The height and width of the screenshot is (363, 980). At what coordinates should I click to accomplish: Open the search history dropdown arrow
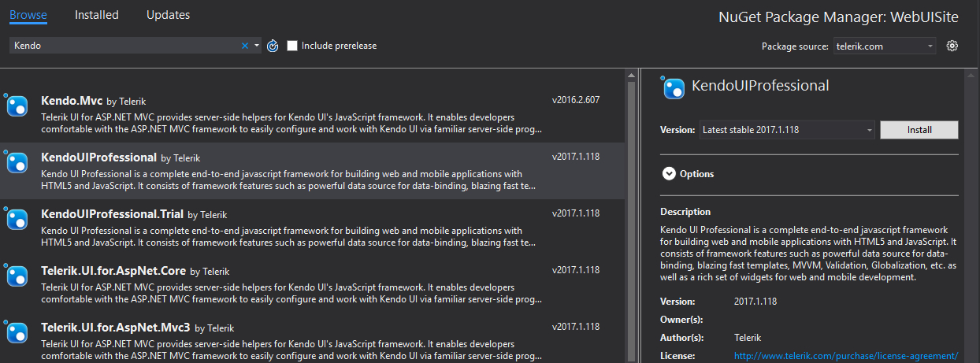click(256, 46)
